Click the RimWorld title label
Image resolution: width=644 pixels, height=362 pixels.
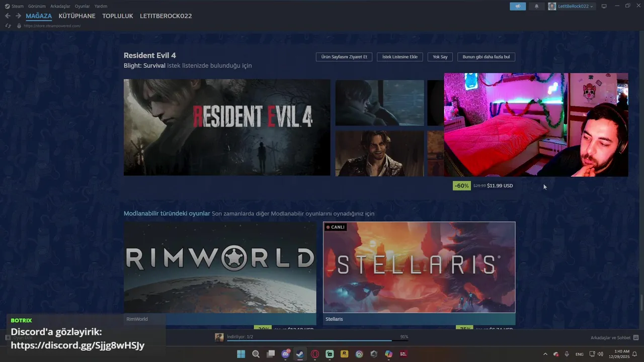click(x=137, y=319)
